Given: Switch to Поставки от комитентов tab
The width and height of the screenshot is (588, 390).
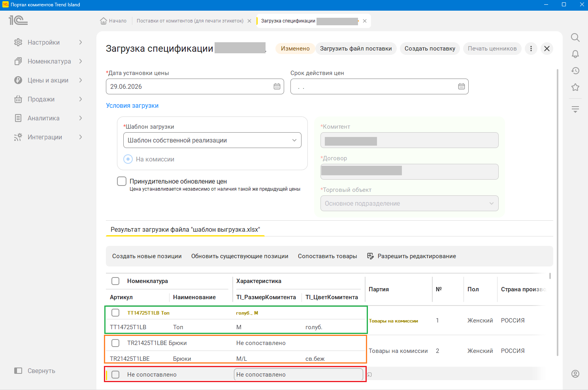Looking at the screenshot, I should click(x=190, y=21).
